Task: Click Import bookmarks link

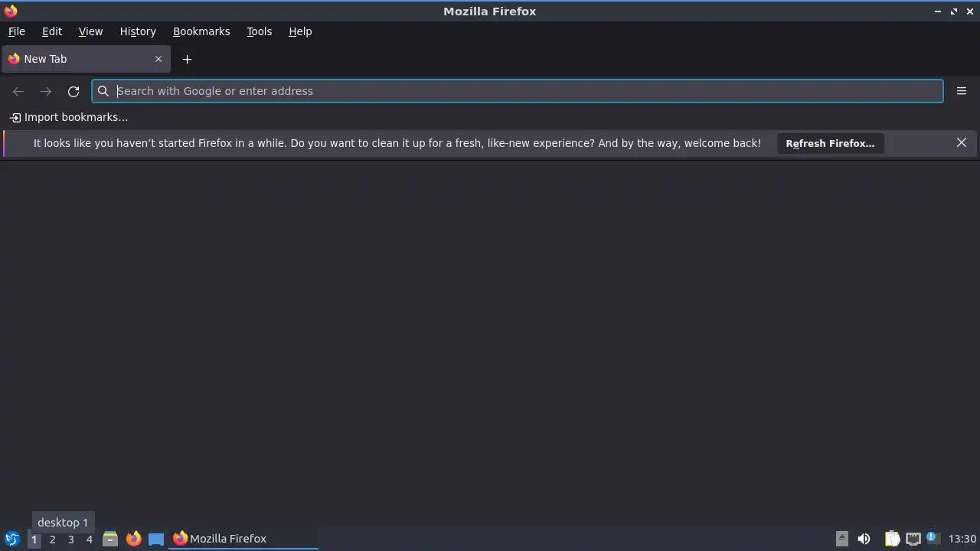Action: click(69, 117)
